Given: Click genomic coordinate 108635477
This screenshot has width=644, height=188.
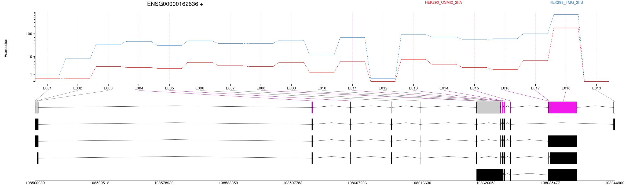Looking at the screenshot, I should (x=550, y=183).
